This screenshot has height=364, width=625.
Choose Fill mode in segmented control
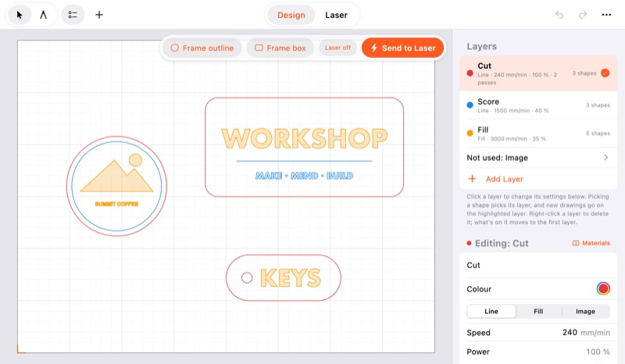538,312
